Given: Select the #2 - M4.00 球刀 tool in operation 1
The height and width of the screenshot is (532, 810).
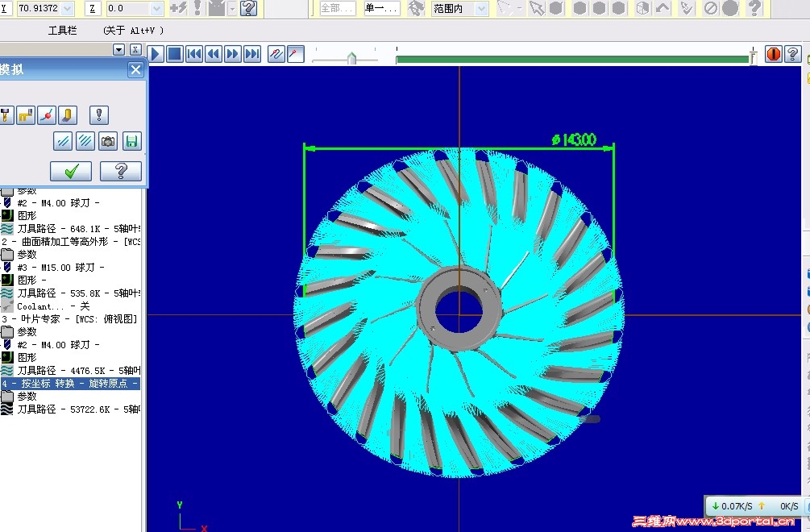Looking at the screenshot, I should pos(58,203).
